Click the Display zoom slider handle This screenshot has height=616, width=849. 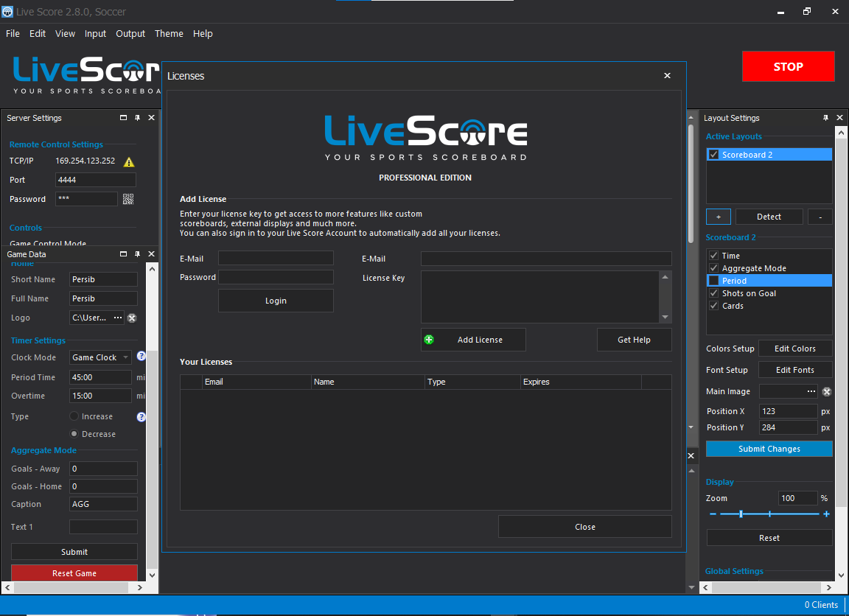pyautogui.click(x=741, y=514)
